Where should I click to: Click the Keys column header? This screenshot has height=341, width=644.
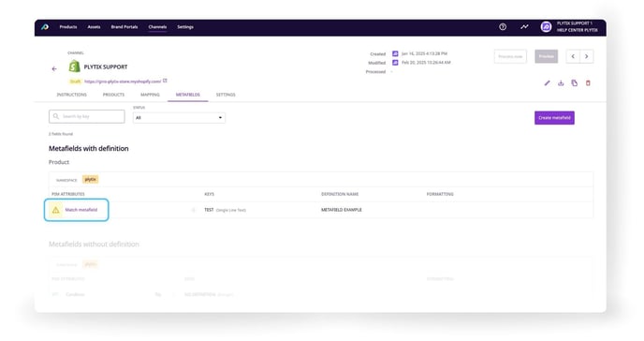coord(209,194)
